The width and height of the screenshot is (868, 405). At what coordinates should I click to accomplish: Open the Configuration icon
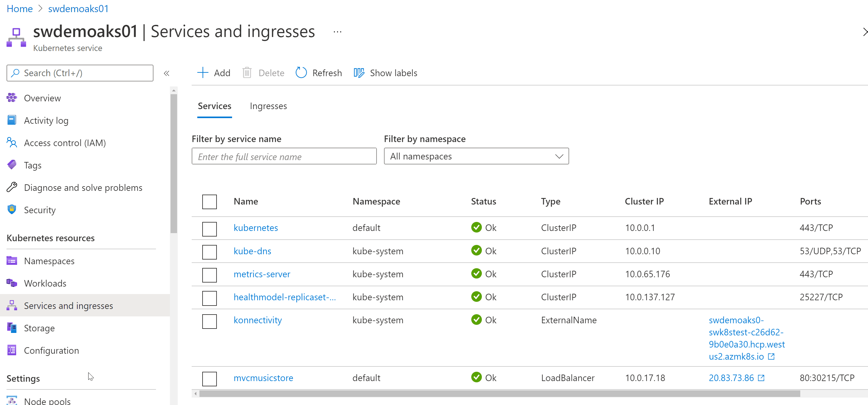point(11,350)
